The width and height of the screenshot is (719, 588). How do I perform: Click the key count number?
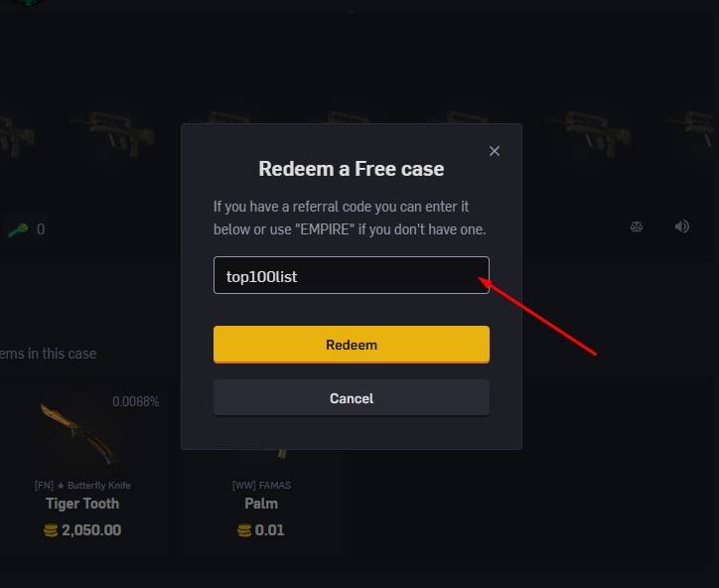coord(41,229)
